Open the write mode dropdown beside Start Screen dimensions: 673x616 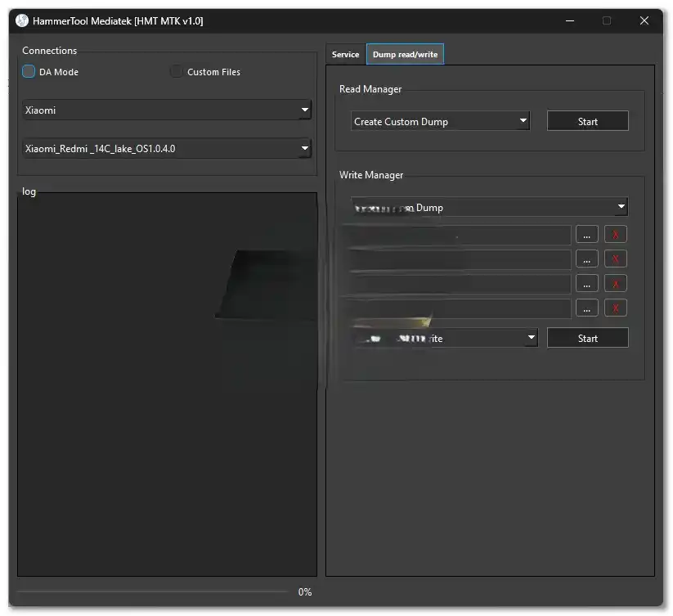click(x=444, y=338)
